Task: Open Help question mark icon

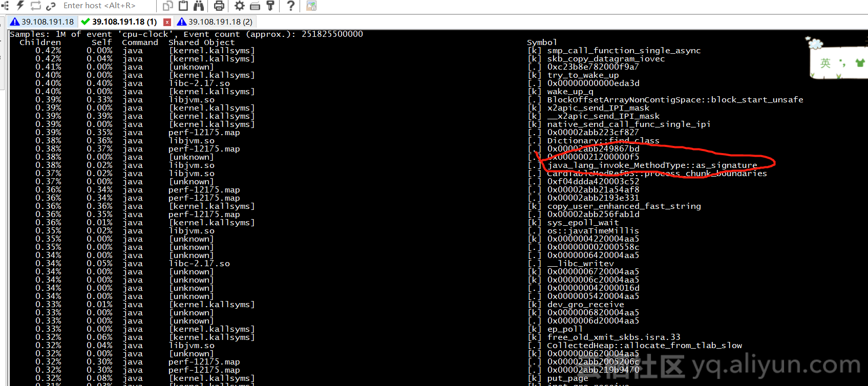Action: point(290,6)
